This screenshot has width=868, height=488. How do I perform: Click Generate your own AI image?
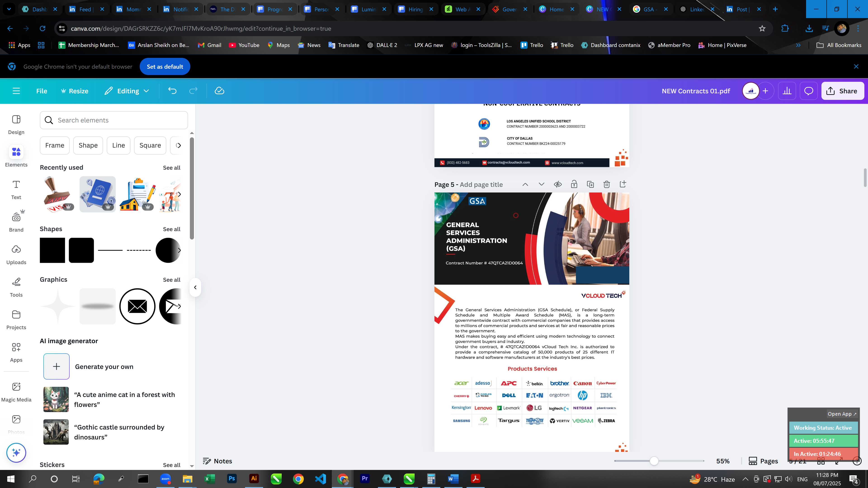pyautogui.click(x=56, y=366)
